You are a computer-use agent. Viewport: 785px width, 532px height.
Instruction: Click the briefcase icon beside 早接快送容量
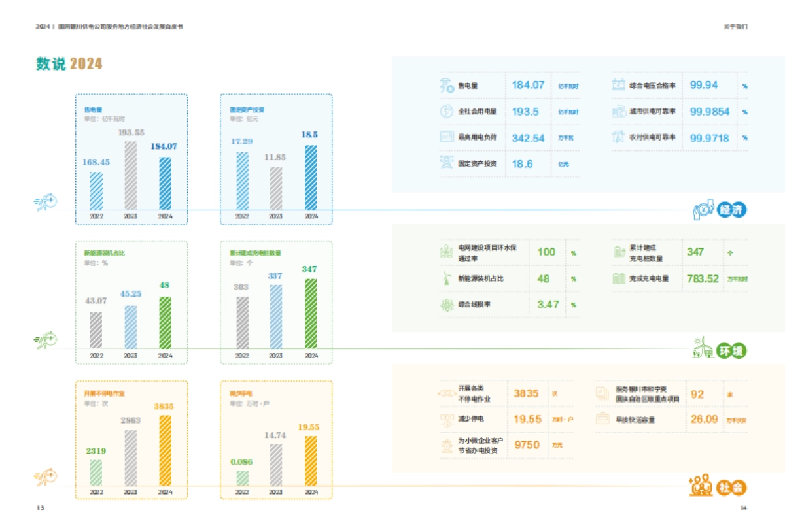tap(602, 419)
